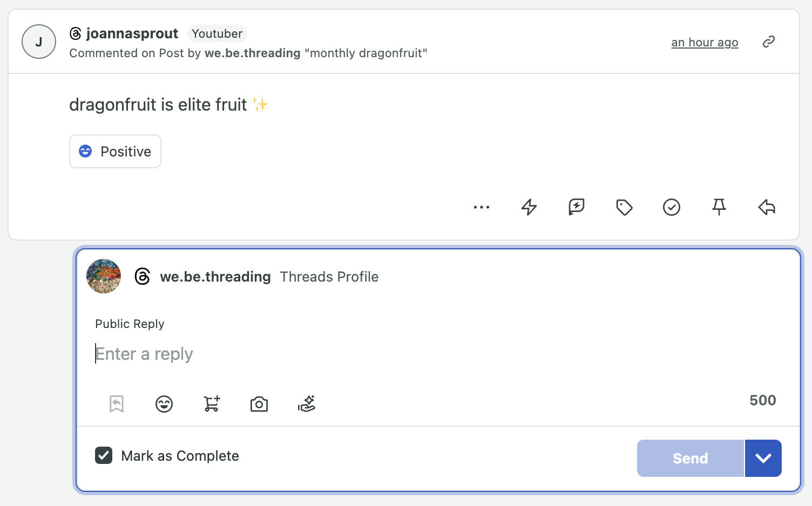Add a tag with the tag icon
Viewport: 812px width, 506px height.
click(624, 207)
